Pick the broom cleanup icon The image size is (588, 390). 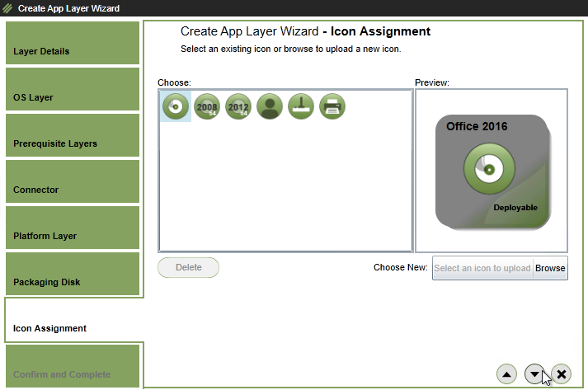[301, 106]
